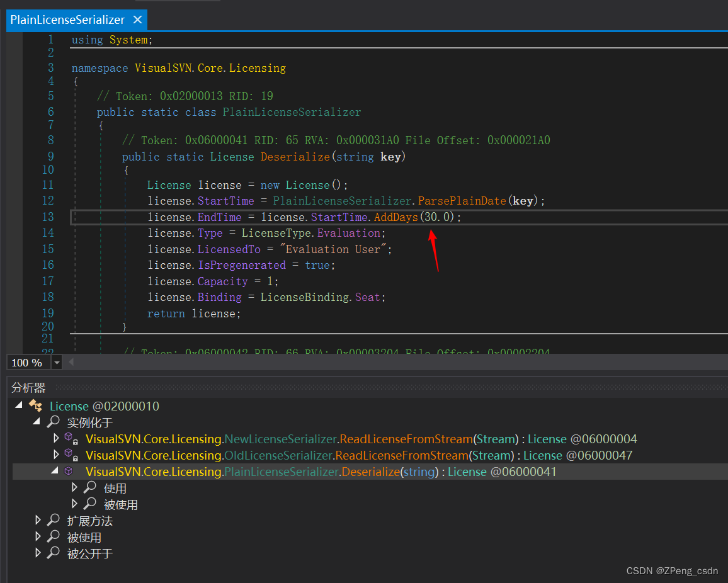
Task: Close the PlainLicenseSerializer tab
Action: click(137, 20)
